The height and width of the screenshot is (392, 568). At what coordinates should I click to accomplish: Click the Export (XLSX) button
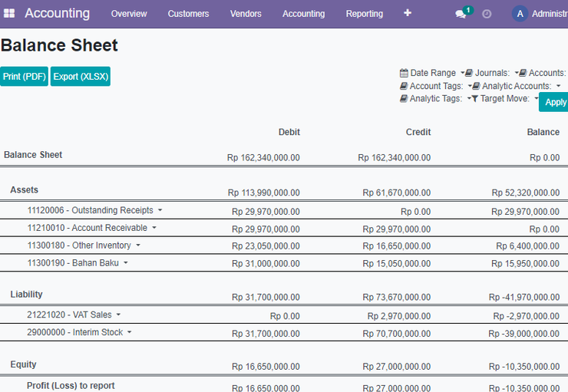81,77
